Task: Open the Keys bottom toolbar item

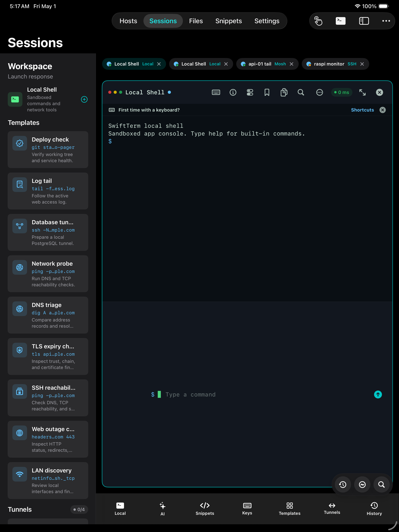Action: click(x=247, y=508)
